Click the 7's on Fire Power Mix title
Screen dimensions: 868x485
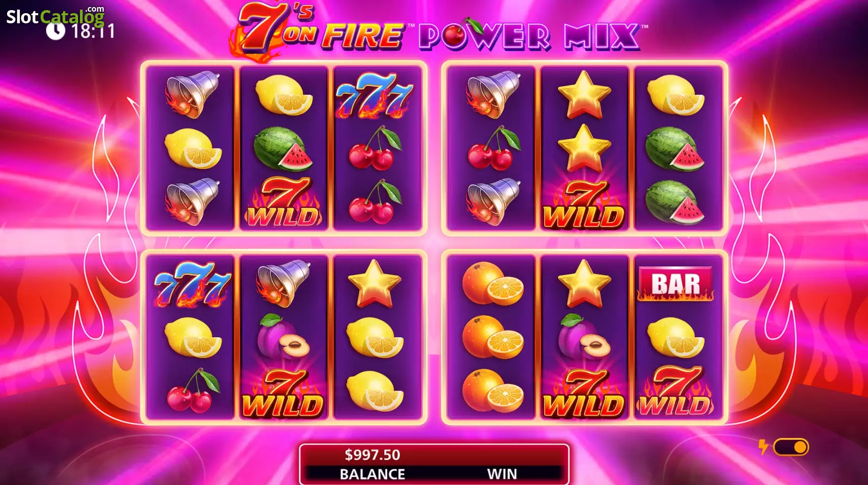(439, 30)
